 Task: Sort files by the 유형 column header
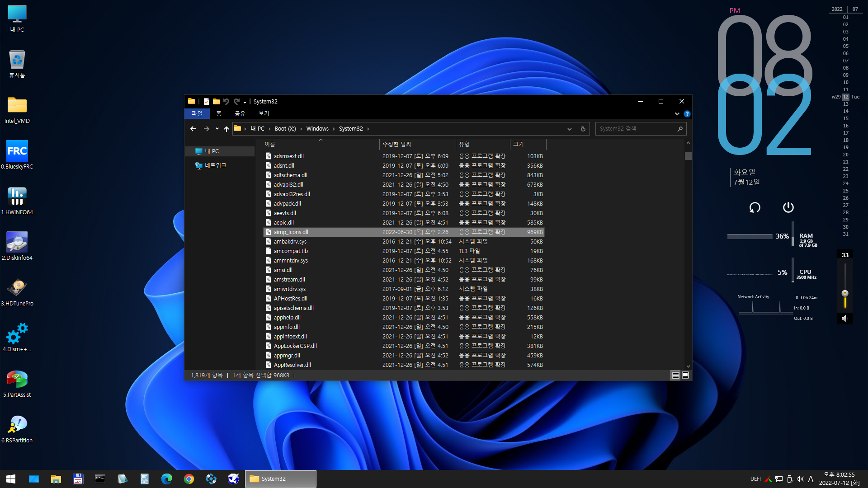pyautogui.click(x=483, y=144)
